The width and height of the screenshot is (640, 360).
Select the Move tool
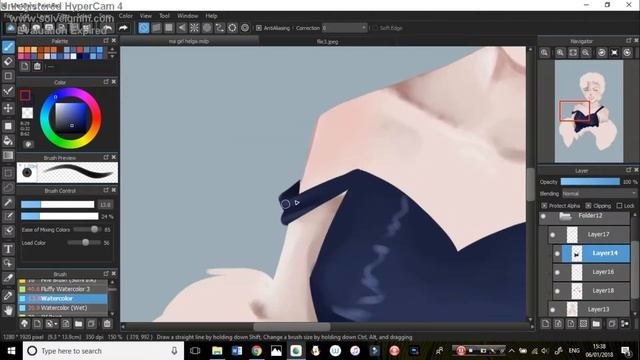point(8,108)
